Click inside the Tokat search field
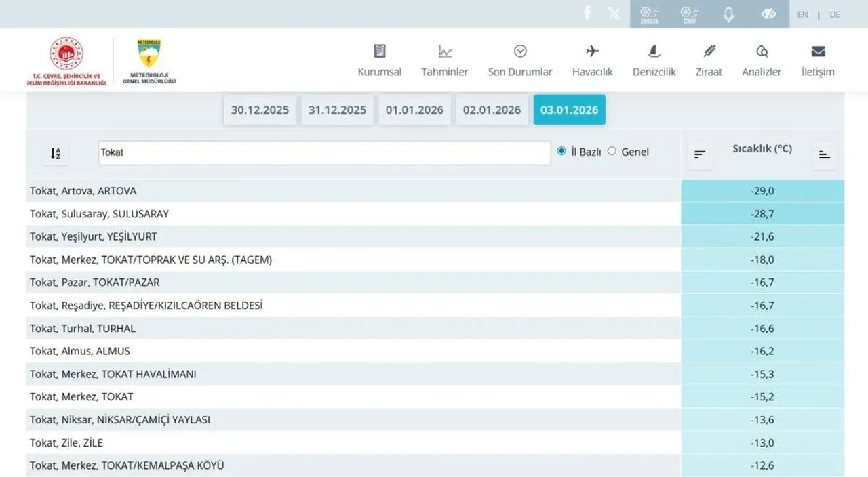 pyautogui.click(x=323, y=152)
